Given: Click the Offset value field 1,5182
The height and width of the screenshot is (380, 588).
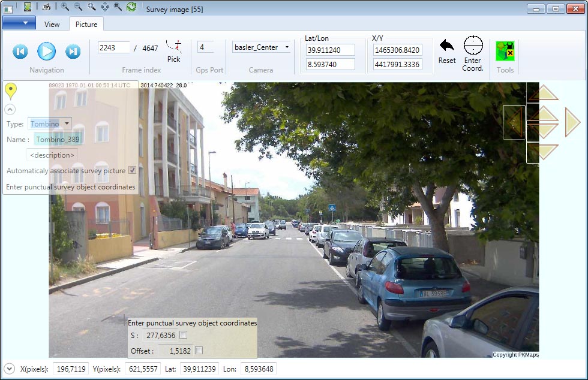Looking at the screenshot, I should (x=175, y=351).
